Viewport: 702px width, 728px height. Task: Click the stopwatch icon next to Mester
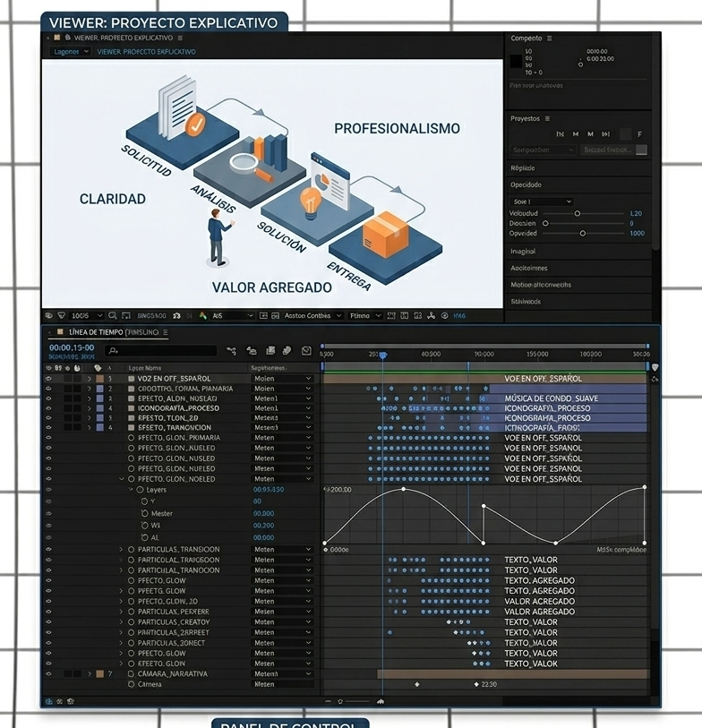pyautogui.click(x=144, y=514)
